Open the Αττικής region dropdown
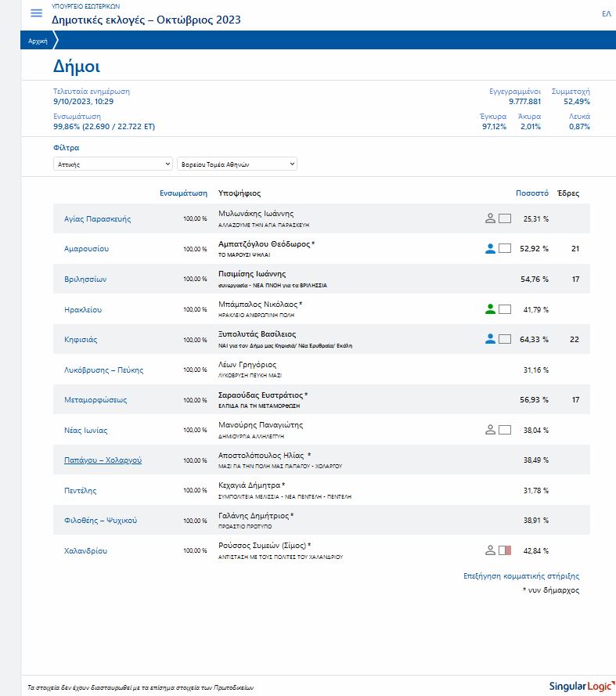 (x=113, y=164)
